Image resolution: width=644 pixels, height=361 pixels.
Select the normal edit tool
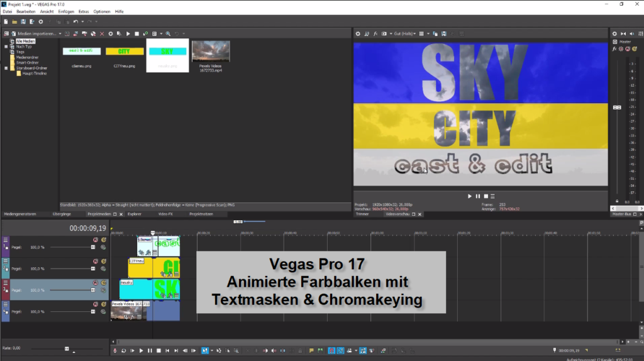(x=204, y=351)
